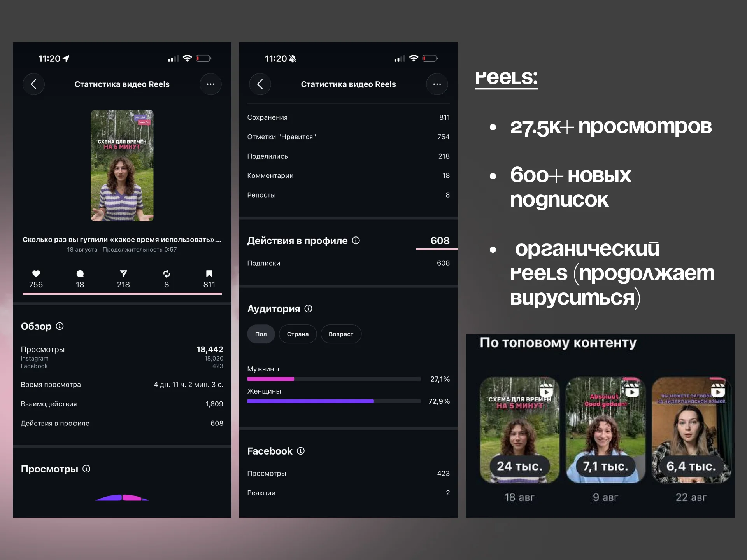Click the Мужчины 27,1% percentage bar
Image resolution: width=747 pixels, height=560 pixels.
334,379
